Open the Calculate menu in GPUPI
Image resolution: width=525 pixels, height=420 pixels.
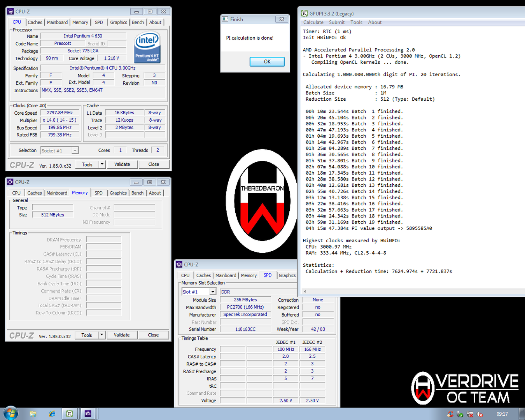point(313,22)
